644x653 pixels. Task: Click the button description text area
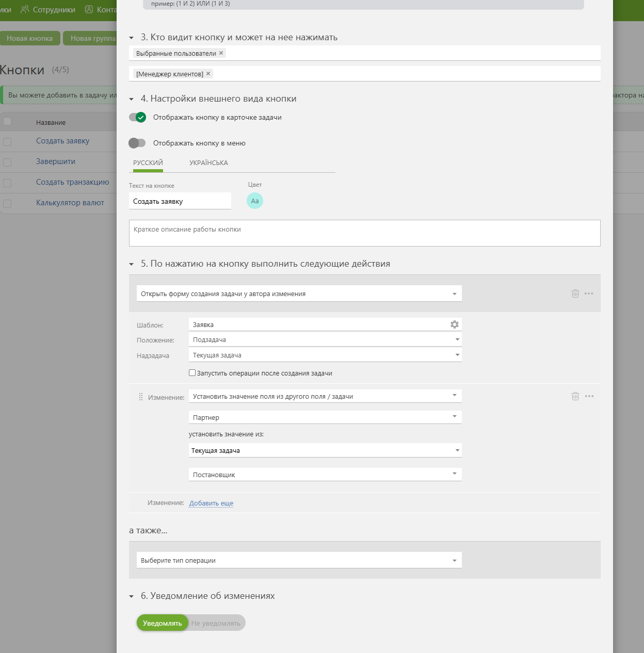click(x=364, y=233)
